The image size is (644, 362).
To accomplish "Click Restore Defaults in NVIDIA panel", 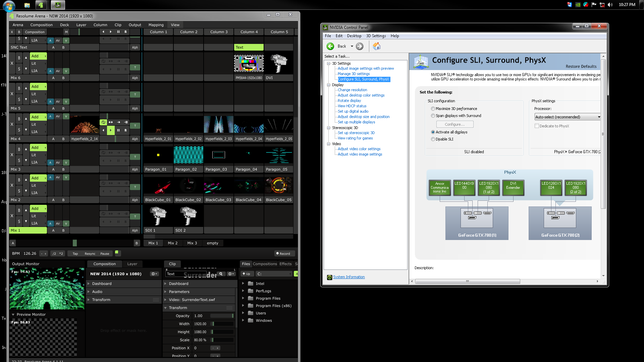I will point(581,66).
